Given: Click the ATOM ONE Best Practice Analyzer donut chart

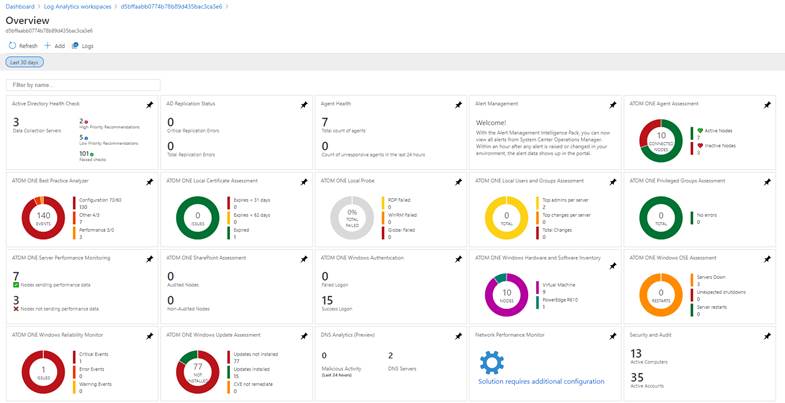Looking at the screenshot, I should click(44, 218).
